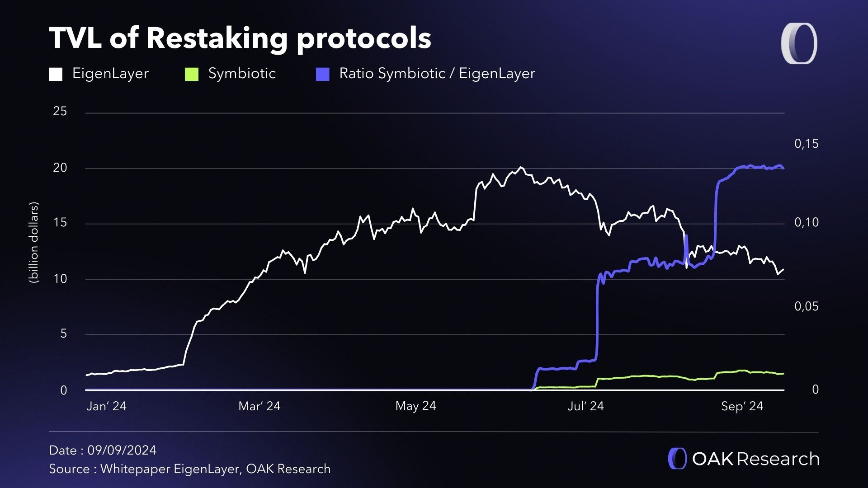
Task: Click the purple Ratio legend square
Action: pos(323,74)
